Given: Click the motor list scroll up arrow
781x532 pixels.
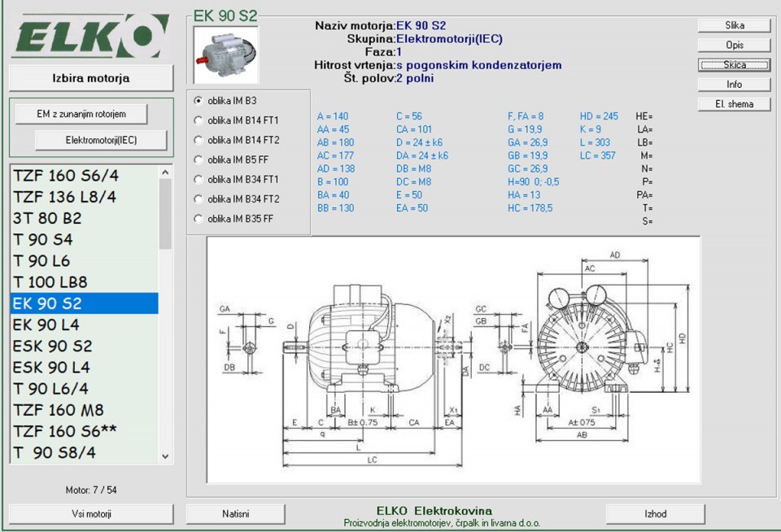Looking at the screenshot, I should tap(165, 172).
